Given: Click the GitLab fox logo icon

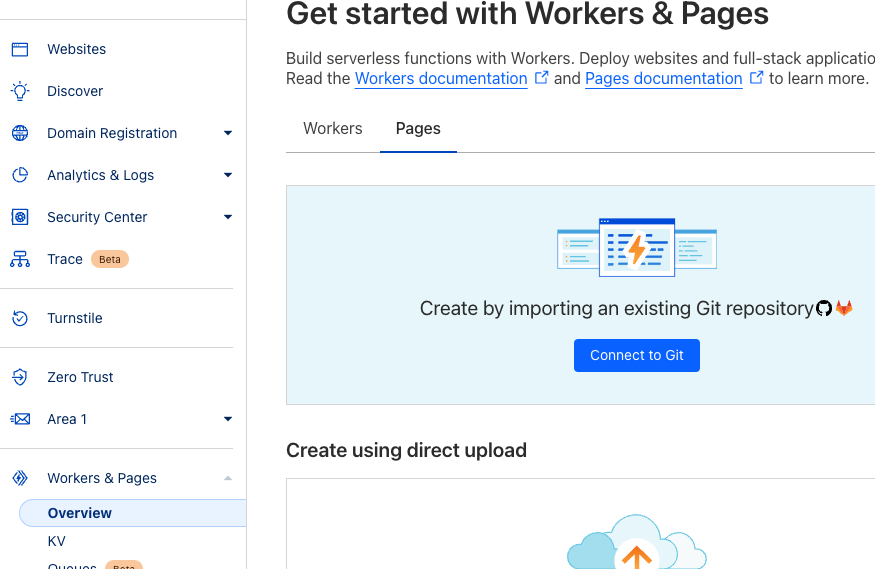Looking at the screenshot, I should [x=844, y=308].
